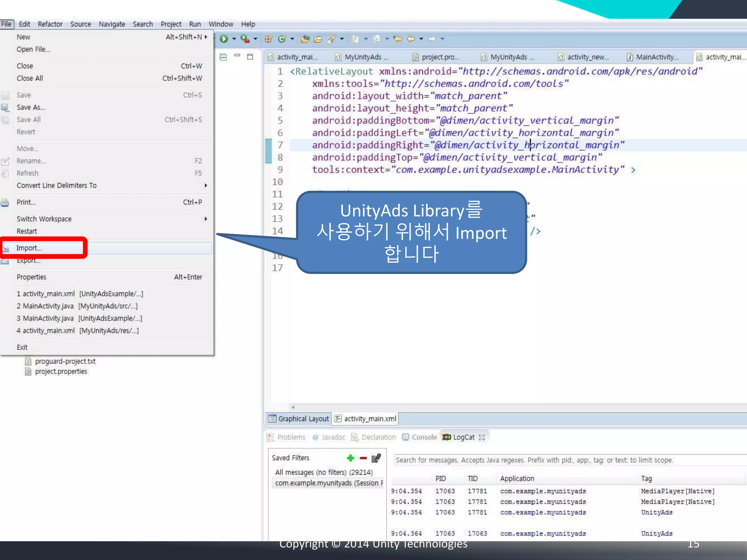Select Restart in the File menu
The image size is (747, 560).
(x=107, y=231)
